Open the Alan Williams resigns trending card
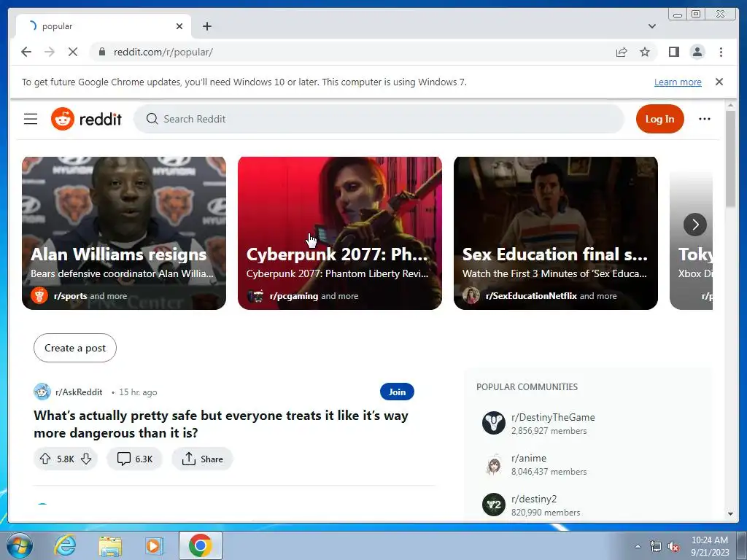This screenshot has height=560, width=747. (x=124, y=233)
